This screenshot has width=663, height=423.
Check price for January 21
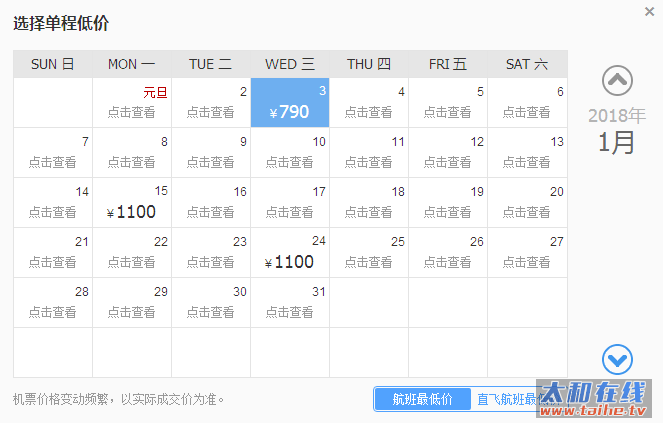(53, 253)
